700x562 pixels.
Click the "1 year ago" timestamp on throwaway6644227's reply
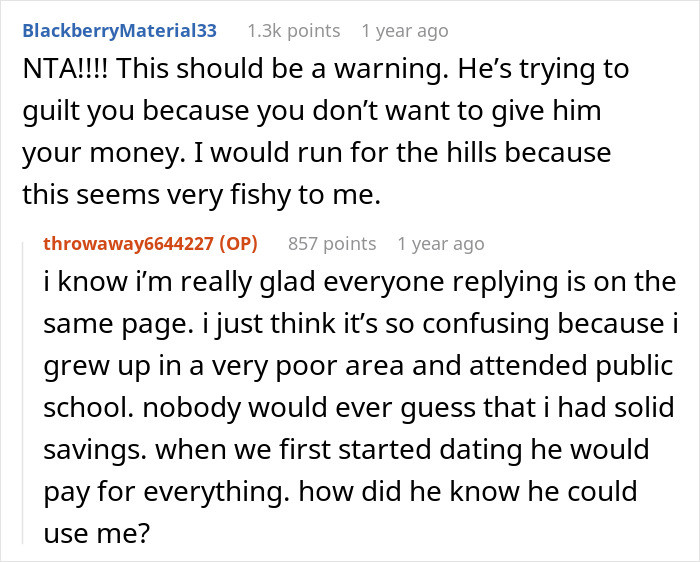[440, 243]
